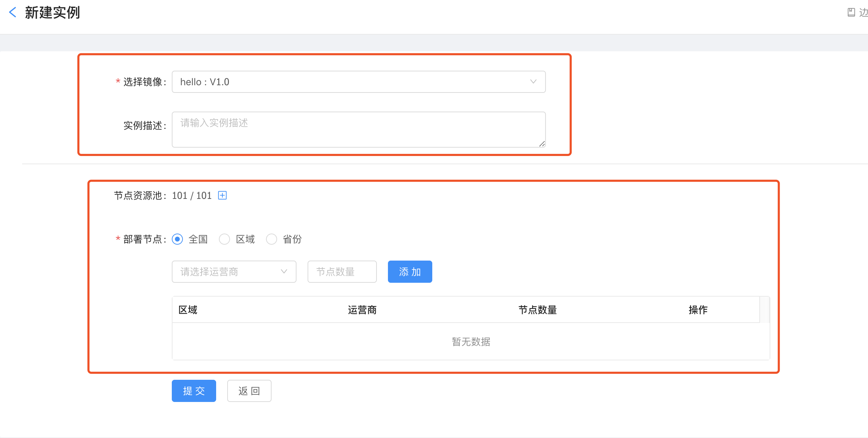Click the back arrow beside 新建实例

[13, 12]
